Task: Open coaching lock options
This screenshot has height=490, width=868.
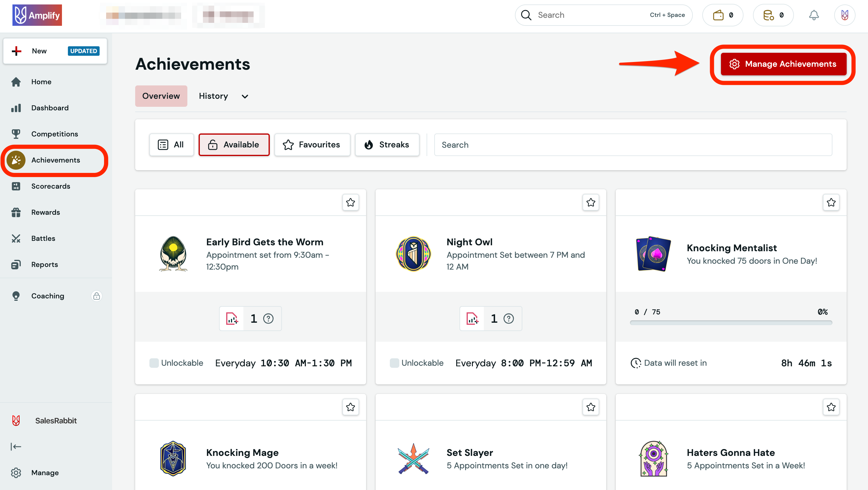Action: (x=97, y=296)
